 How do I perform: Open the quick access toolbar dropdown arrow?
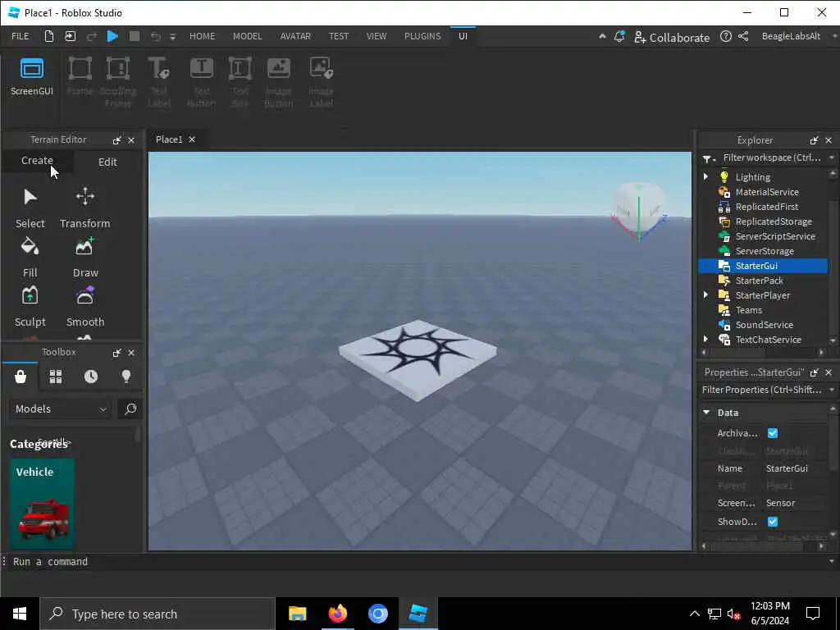tap(172, 37)
